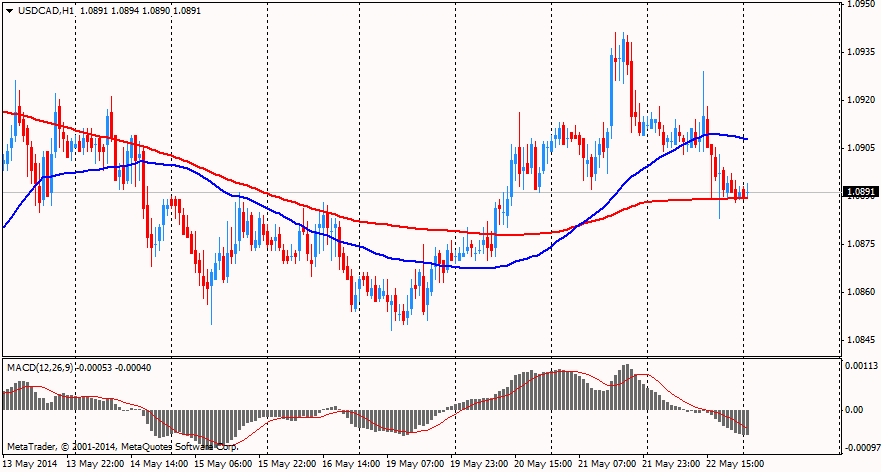This screenshot has width=881, height=472.
Task: Click the 21 May 07:00 time label
Action: 609,464
